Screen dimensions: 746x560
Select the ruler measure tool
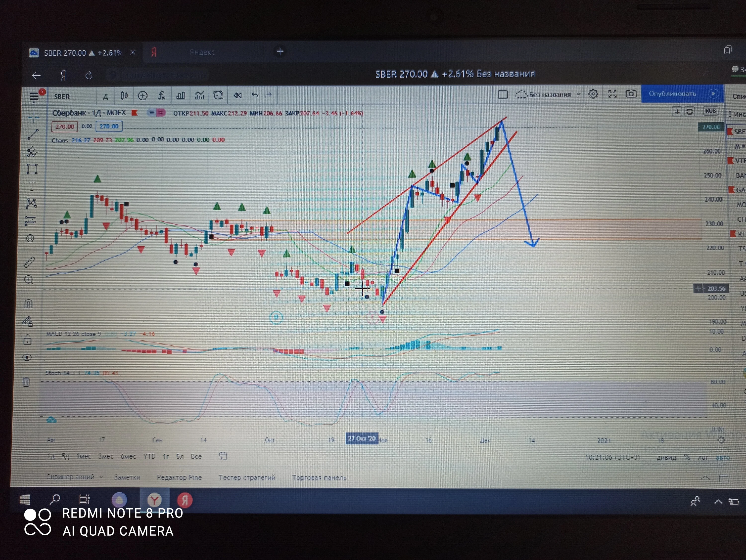30,262
